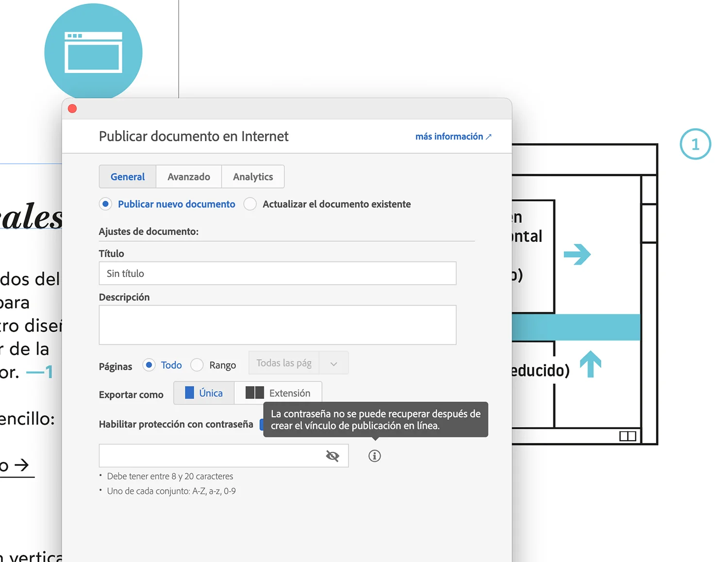Select Actualizar el documento existente
This screenshot has width=728, height=562.
pyautogui.click(x=250, y=204)
